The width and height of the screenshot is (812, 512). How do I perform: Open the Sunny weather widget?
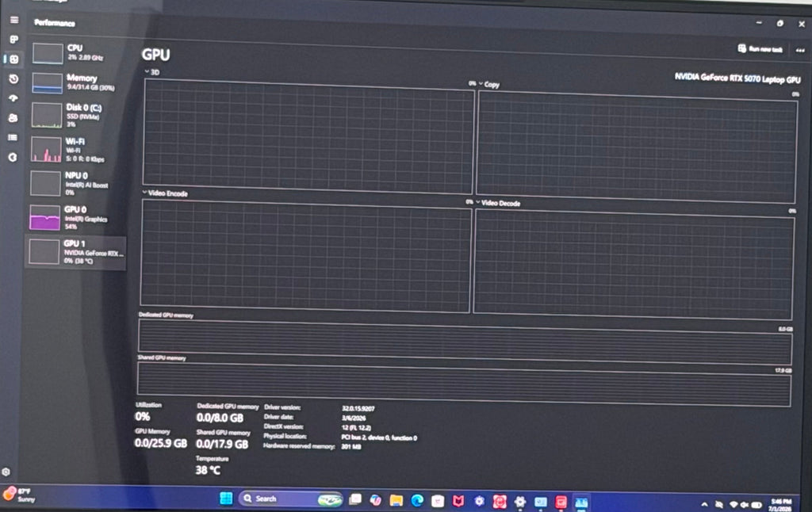tap(20, 495)
